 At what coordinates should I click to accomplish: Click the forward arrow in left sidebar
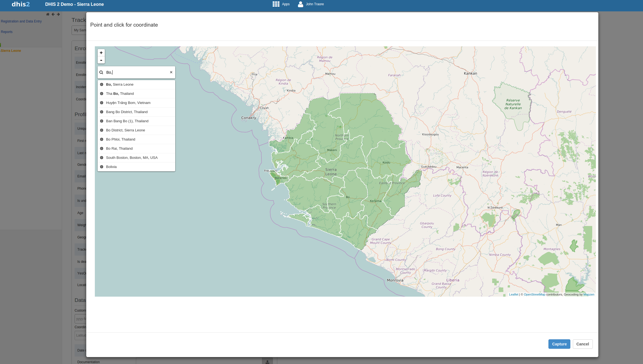[x=58, y=14]
